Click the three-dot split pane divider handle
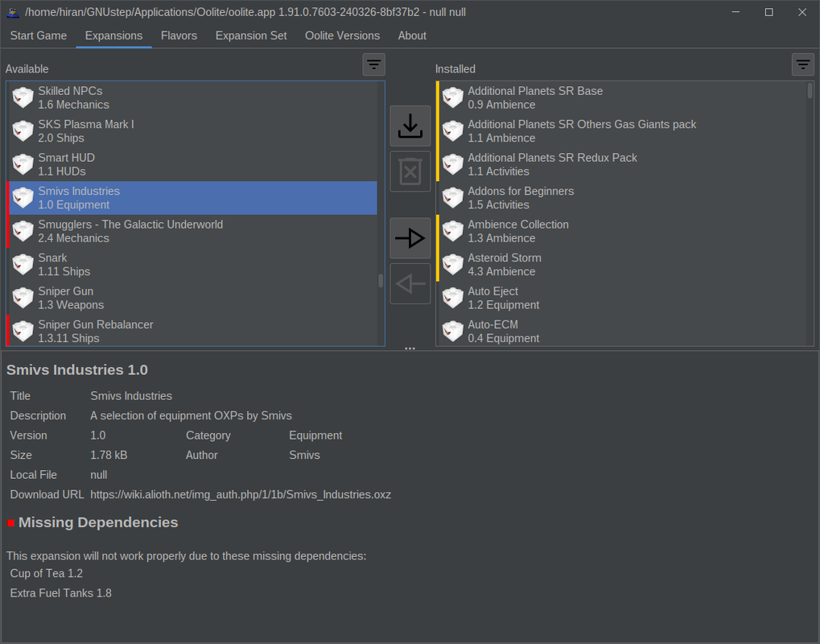Image resolution: width=820 pixels, height=644 pixels. click(410, 349)
